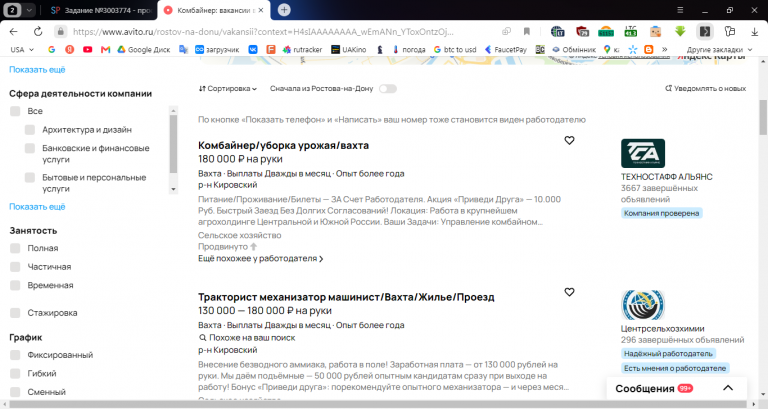This screenshot has width=768, height=409.
Task: Open погода bookmark item
Action: click(408, 49)
